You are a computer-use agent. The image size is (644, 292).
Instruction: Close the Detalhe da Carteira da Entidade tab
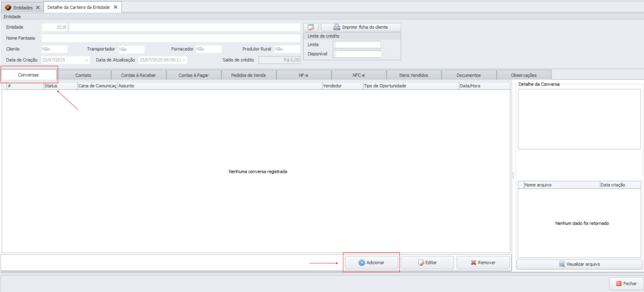click(x=116, y=7)
